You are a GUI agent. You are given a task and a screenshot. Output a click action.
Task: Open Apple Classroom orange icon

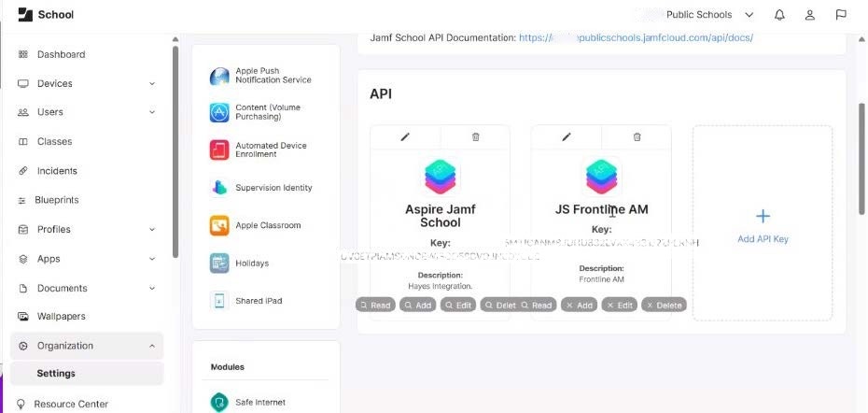point(219,225)
